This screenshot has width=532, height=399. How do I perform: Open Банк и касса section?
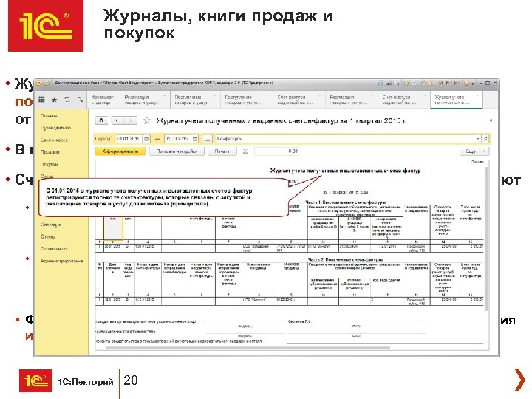(x=54, y=140)
